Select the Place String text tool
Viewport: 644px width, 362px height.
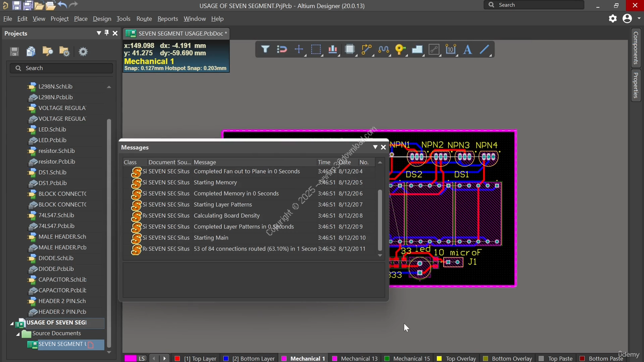(x=468, y=49)
